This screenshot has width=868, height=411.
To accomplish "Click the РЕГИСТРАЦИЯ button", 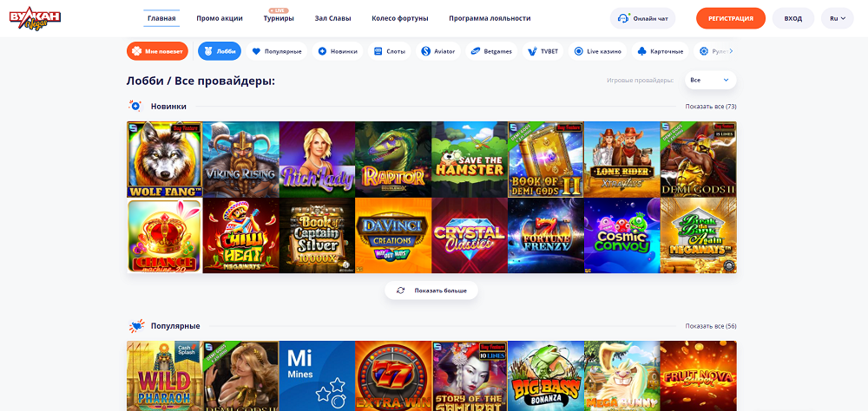I will coord(731,18).
